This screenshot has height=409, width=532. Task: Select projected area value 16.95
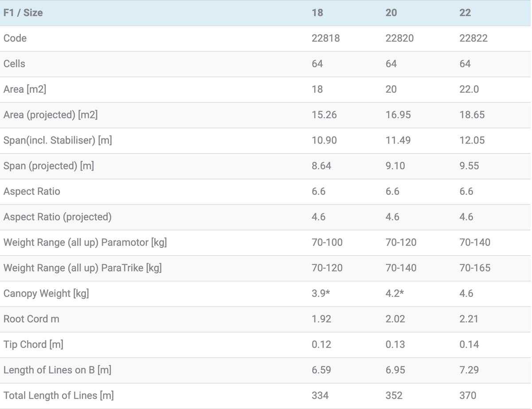click(x=398, y=115)
